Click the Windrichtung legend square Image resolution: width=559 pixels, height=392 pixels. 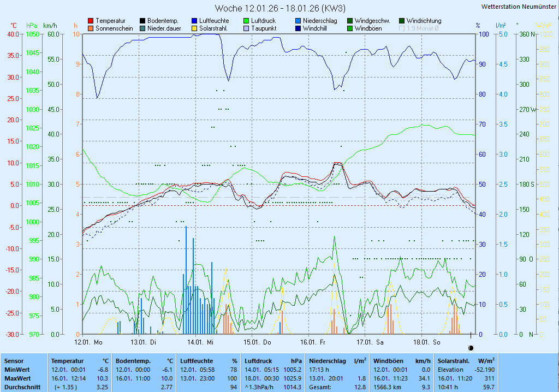(402, 21)
